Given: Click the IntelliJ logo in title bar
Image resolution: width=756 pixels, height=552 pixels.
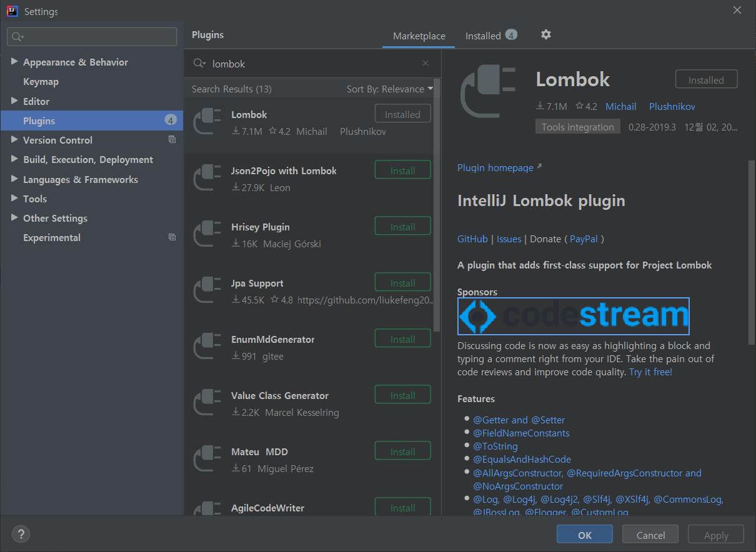Looking at the screenshot, I should point(12,11).
